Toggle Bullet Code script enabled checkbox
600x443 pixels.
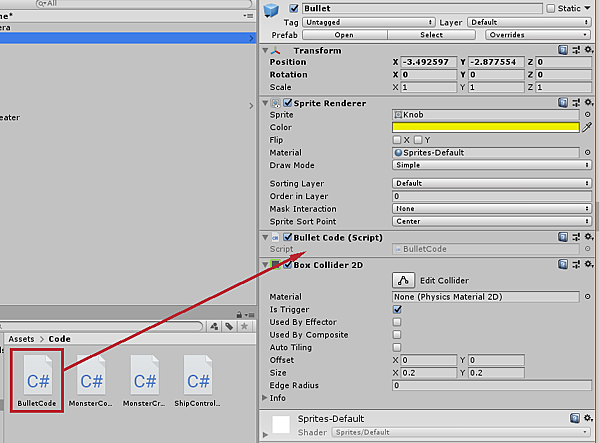click(x=288, y=237)
